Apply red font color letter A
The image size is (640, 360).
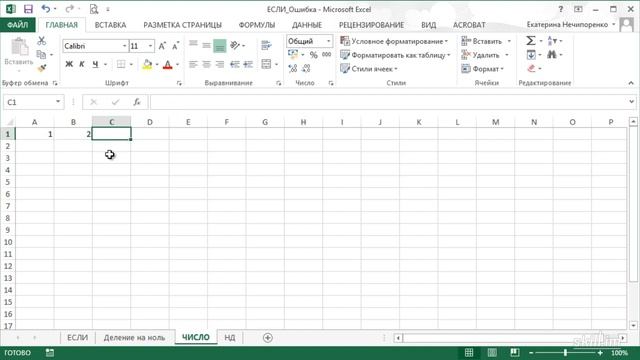coord(167,64)
